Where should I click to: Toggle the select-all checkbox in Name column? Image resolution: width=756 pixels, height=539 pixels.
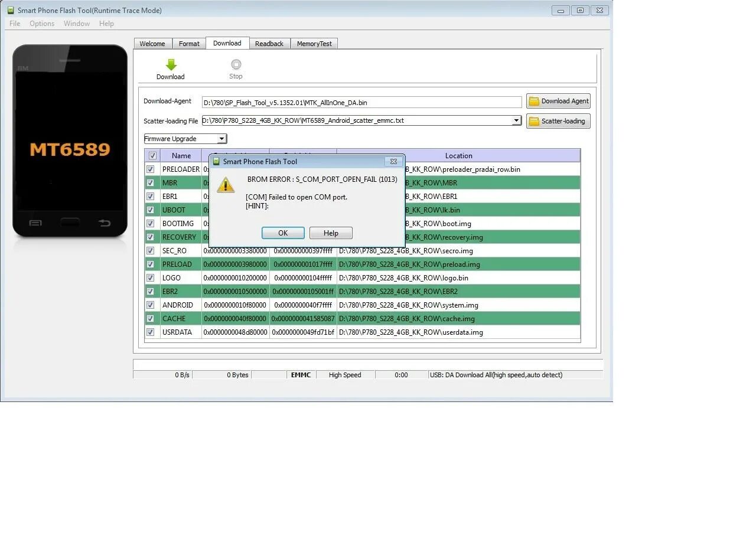152,155
